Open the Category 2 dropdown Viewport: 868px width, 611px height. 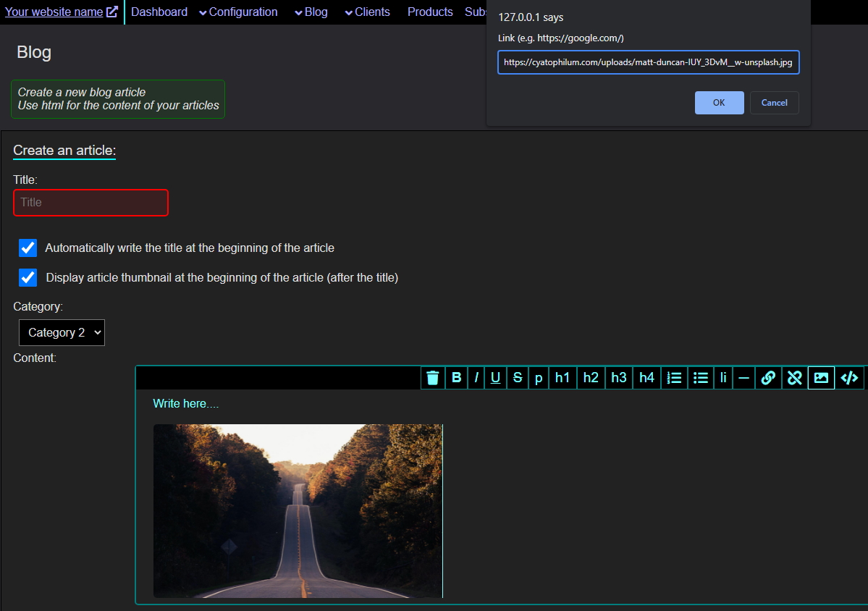[x=62, y=333]
